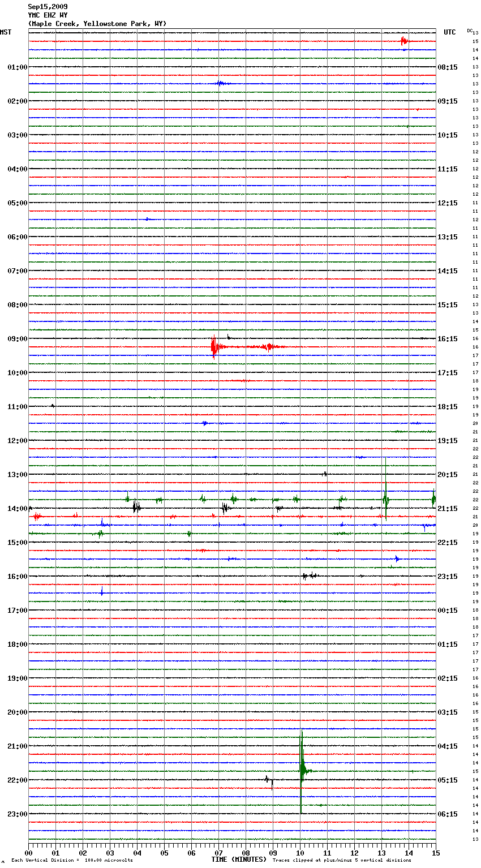Select the 02:00 MST time label
Image resolution: width=481 pixels, height=868 pixels.
(x=17, y=101)
